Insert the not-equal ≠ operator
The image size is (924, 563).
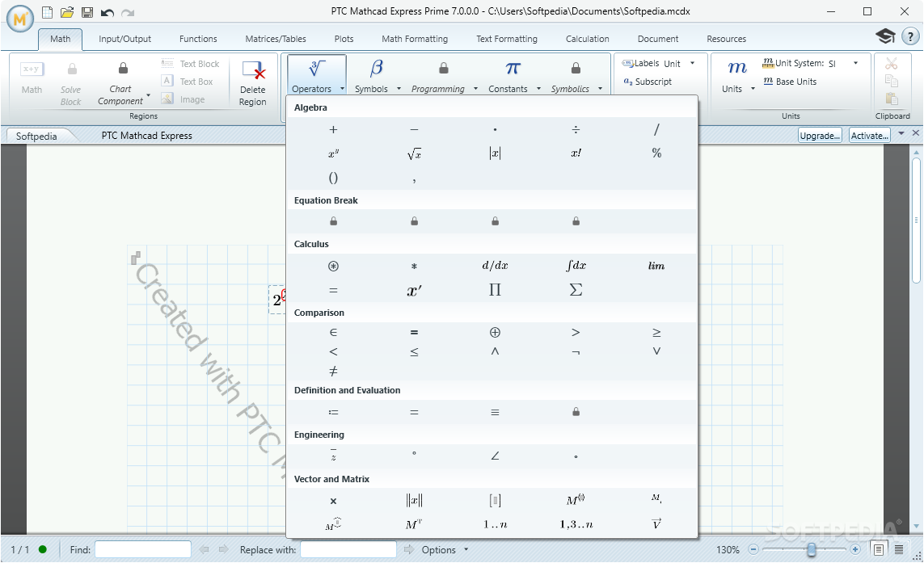334,371
